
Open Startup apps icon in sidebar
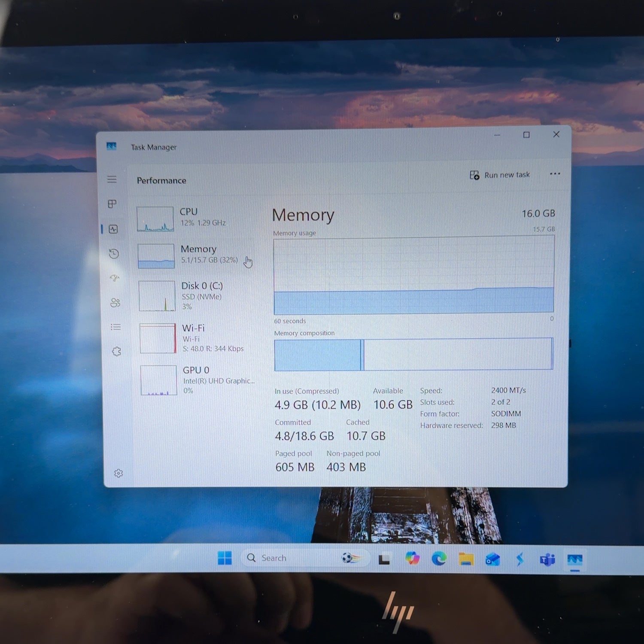coord(115,278)
